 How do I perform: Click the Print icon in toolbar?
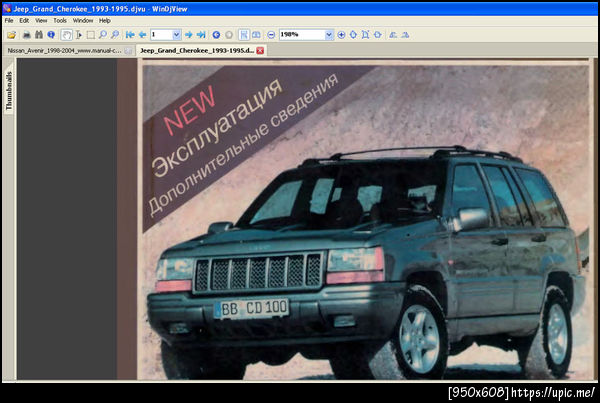[x=27, y=35]
